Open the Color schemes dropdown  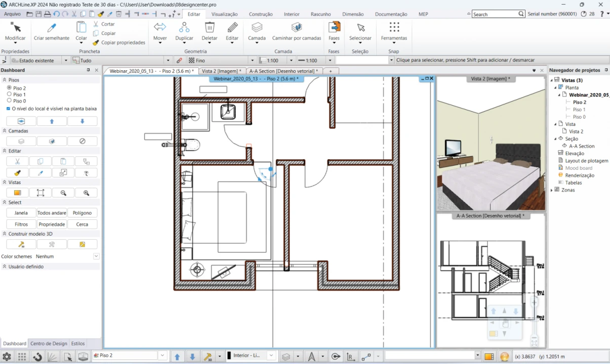click(96, 256)
